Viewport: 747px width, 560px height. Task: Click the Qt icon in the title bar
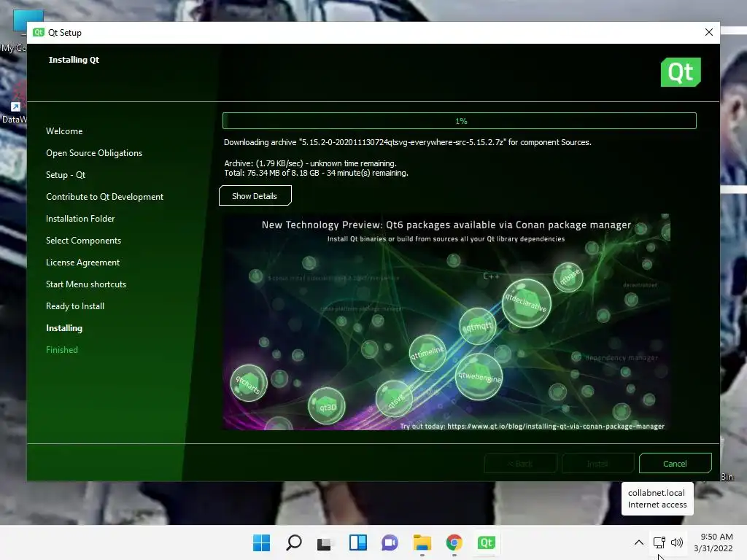[39, 32]
